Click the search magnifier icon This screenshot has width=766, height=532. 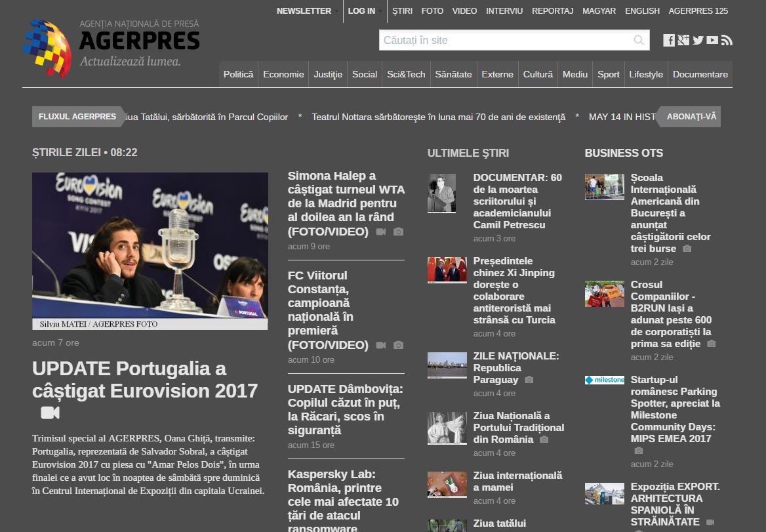click(639, 40)
